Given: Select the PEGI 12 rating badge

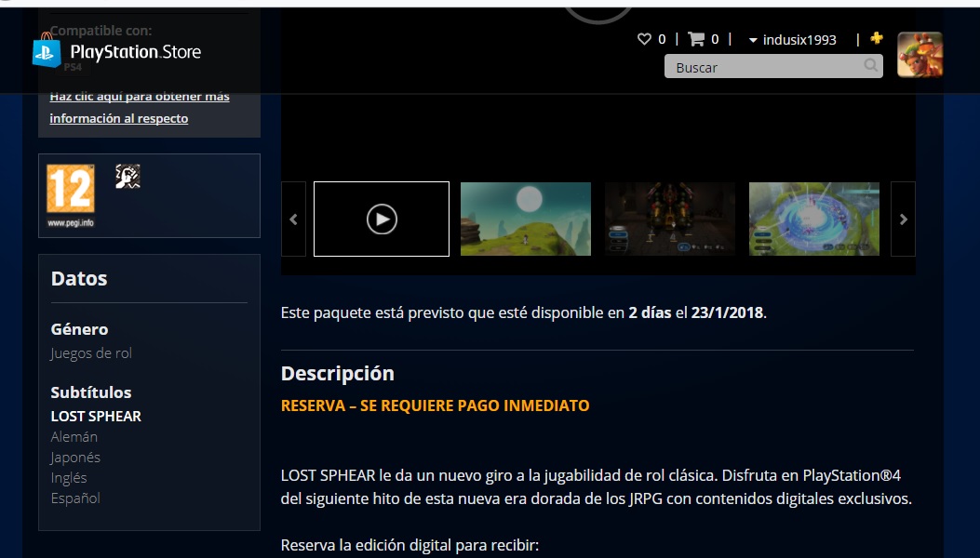Looking at the screenshot, I should (71, 189).
